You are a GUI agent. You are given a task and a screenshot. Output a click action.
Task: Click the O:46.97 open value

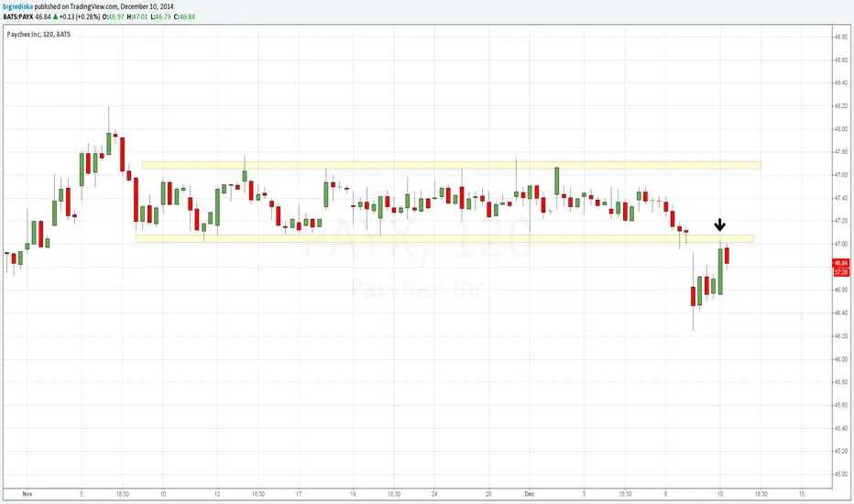pos(114,16)
